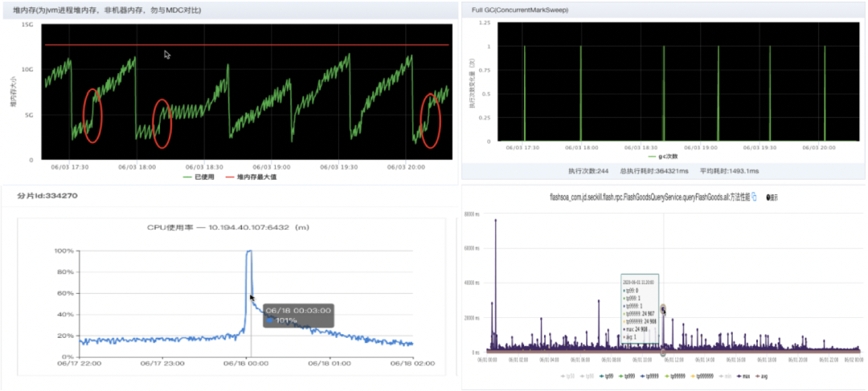Copy the flashsoa method name via copy icon
This screenshot has width=868, height=391.
coord(754,197)
